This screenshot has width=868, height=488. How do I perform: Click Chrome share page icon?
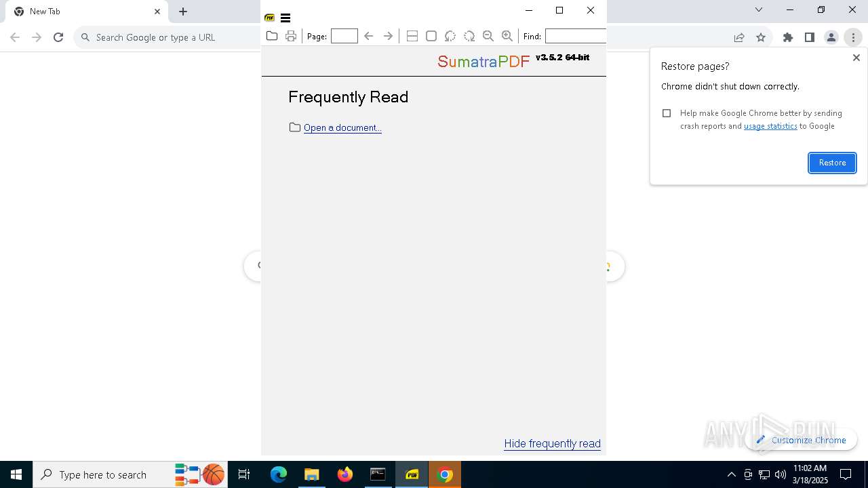[x=739, y=37]
